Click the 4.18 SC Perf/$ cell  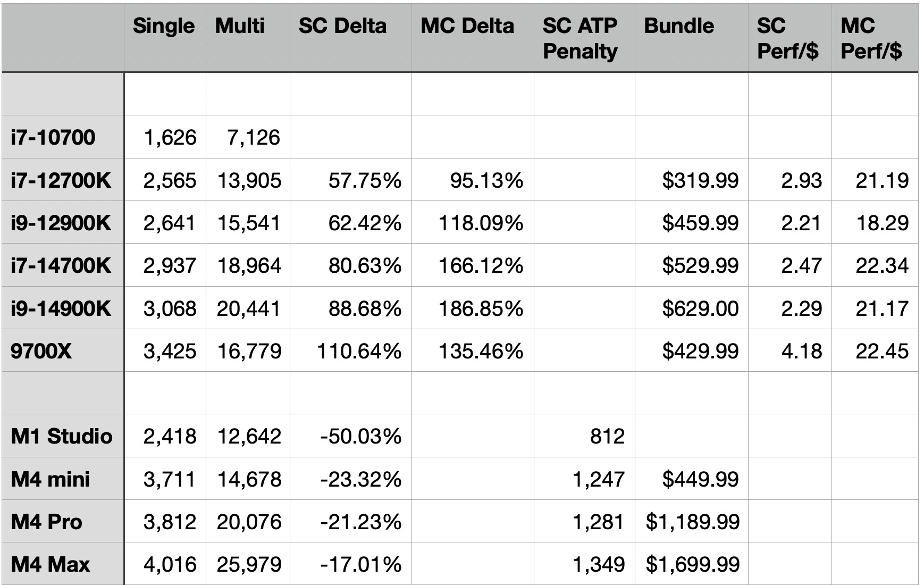pos(802,351)
